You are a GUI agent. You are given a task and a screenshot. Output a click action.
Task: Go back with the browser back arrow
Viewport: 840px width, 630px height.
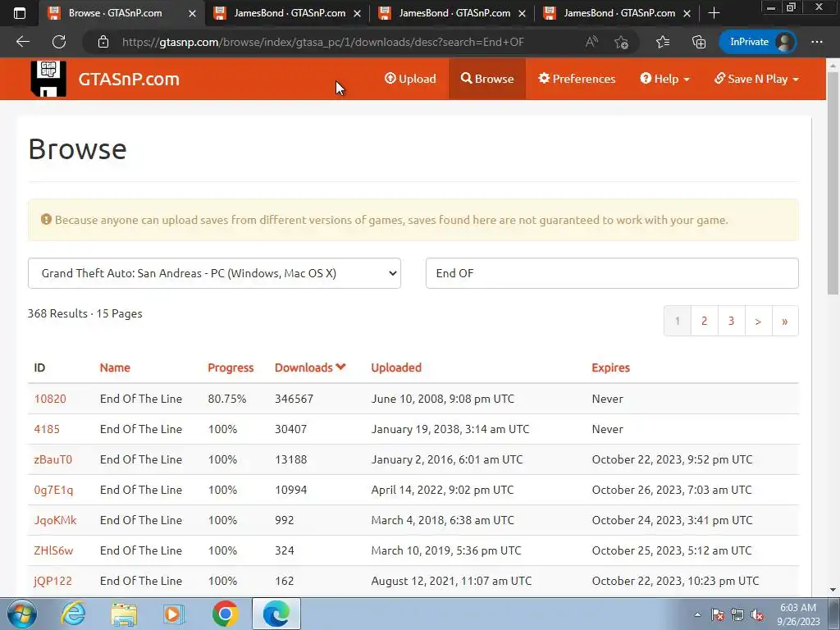pos(22,42)
